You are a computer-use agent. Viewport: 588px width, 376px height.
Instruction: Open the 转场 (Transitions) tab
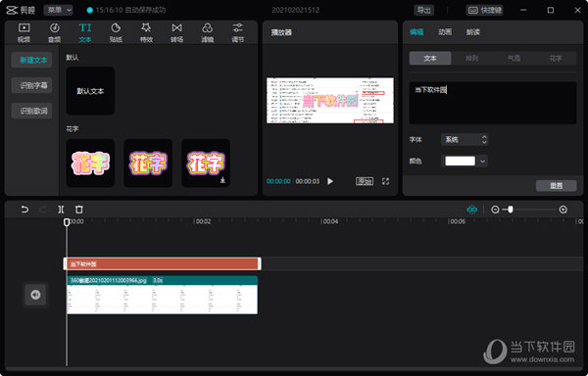pos(177,32)
